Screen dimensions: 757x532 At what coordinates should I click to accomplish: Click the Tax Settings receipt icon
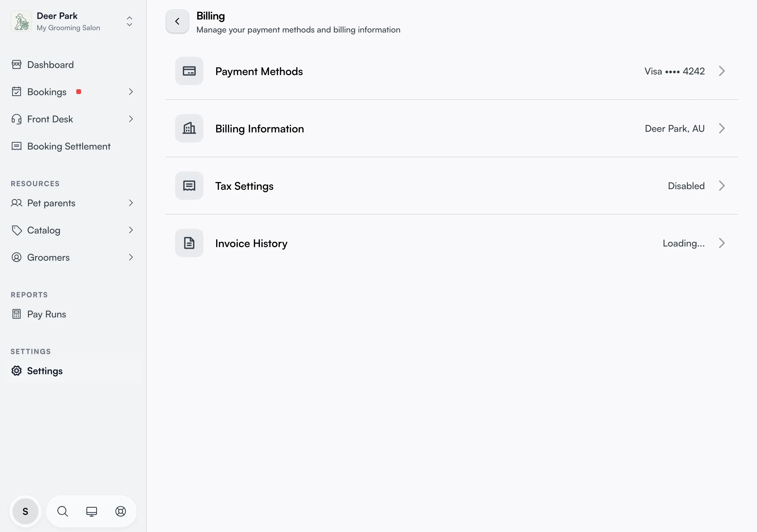tap(189, 186)
